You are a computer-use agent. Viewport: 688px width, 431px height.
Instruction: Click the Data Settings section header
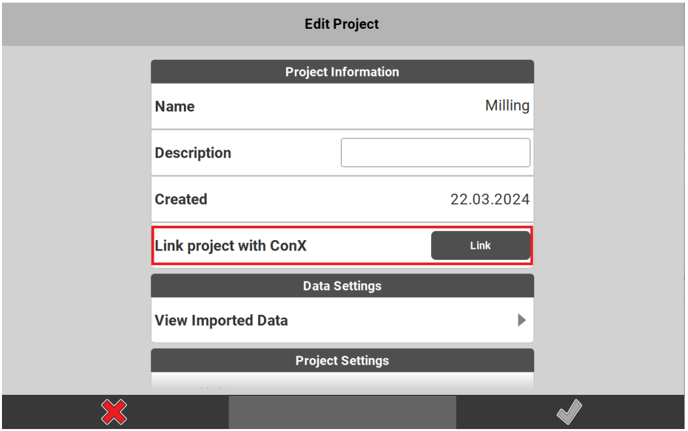(342, 286)
